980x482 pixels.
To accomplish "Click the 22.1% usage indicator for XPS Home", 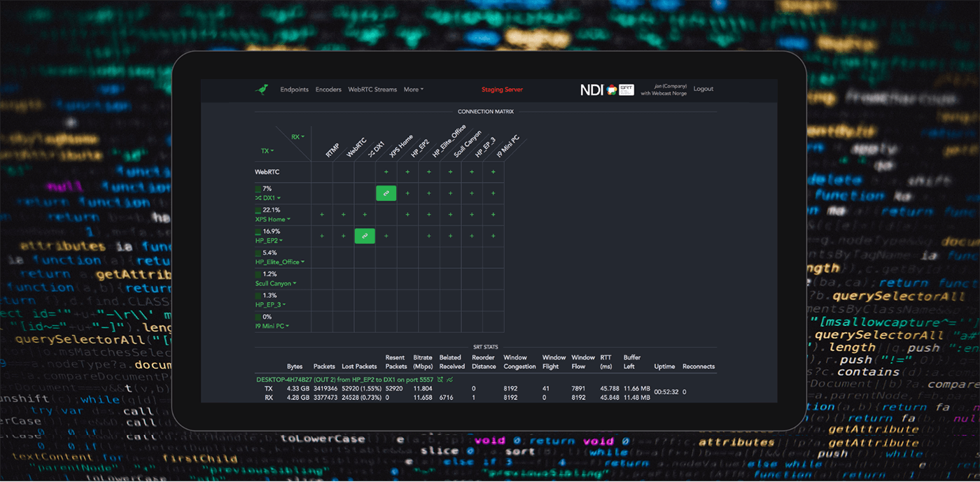I will pyautogui.click(x=268, y=210).
